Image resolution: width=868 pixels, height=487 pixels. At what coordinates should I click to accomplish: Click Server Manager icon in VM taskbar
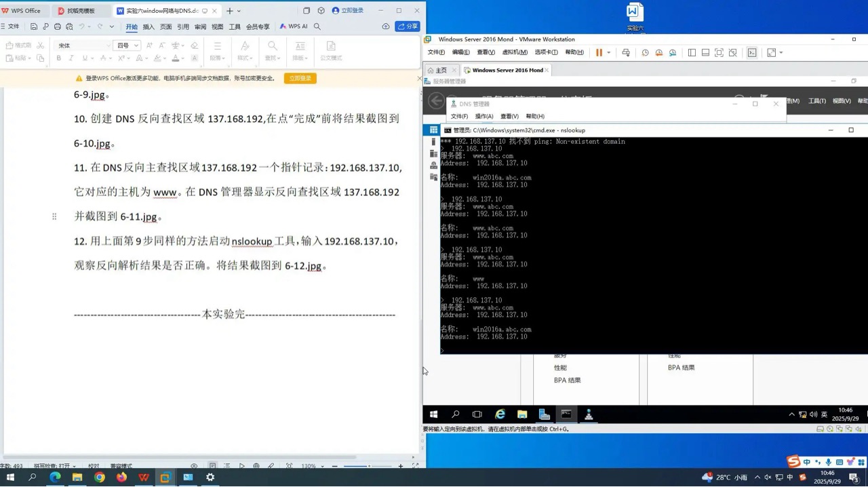544,414
